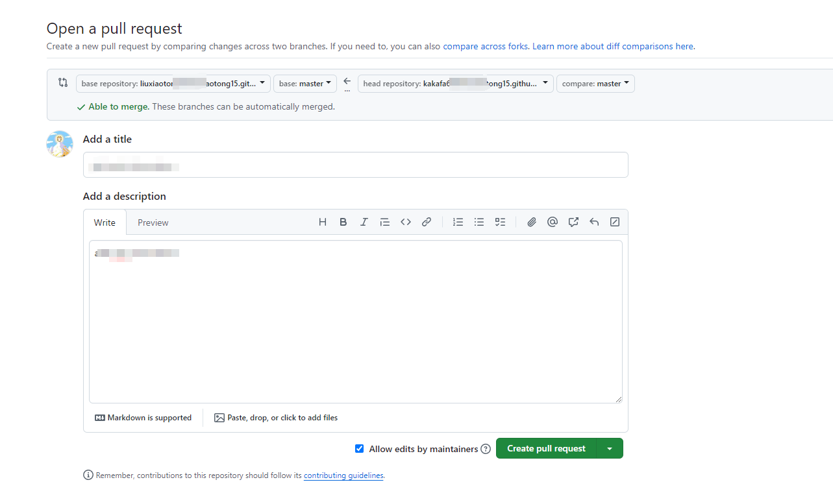This screenshot has width=833, height=504.
Task: Insert a numbered list
Action: [458, 222]
